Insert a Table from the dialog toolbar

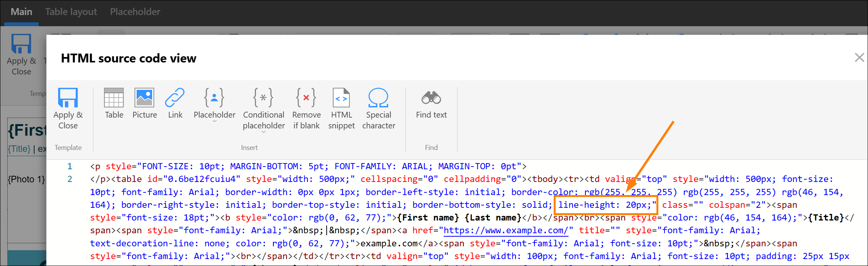pyautogui.click(x=114, y=103)
